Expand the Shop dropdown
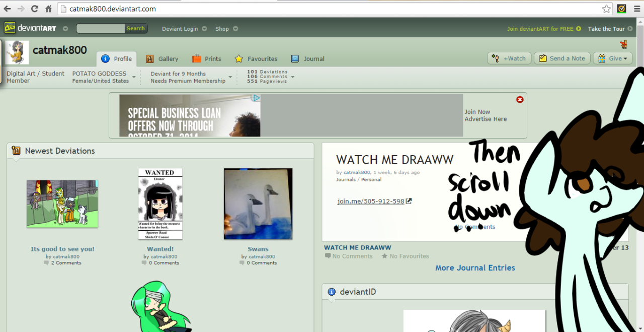Viewport: 644px width, 332px height. [235, 29]
